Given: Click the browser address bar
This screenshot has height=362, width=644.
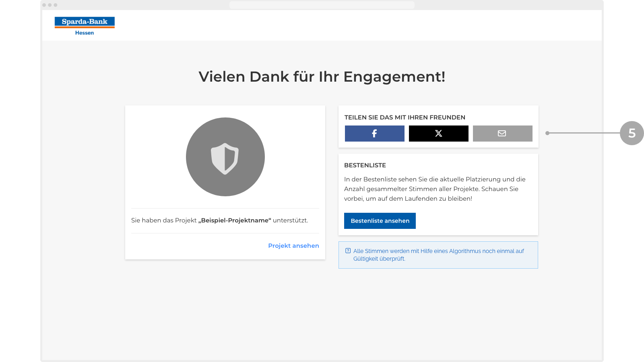Looking at the screenshot, I should point(322,5).
